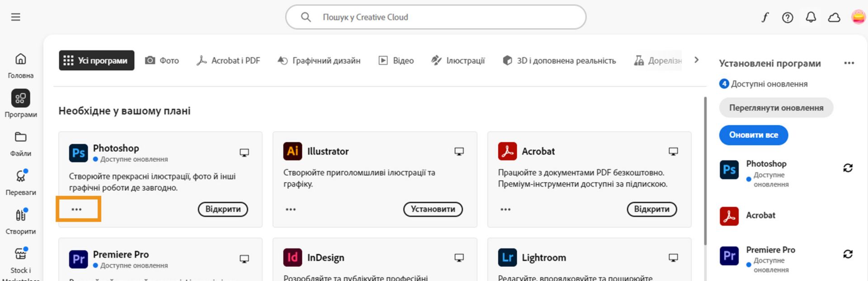
Task: Click the desktop icon on the Illustrator card
Action: coord(459,151)
